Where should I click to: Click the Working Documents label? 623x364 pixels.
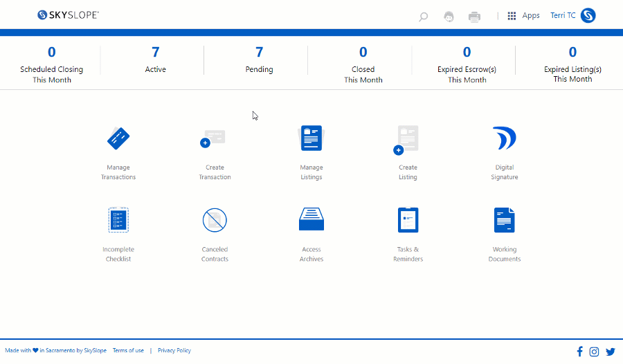tap(504, 254)
